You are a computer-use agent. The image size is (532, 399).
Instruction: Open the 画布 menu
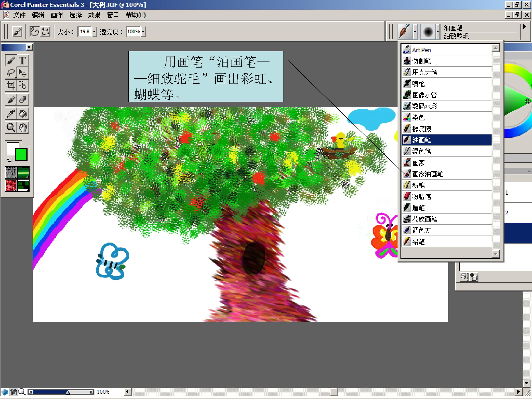pos(57,15)
